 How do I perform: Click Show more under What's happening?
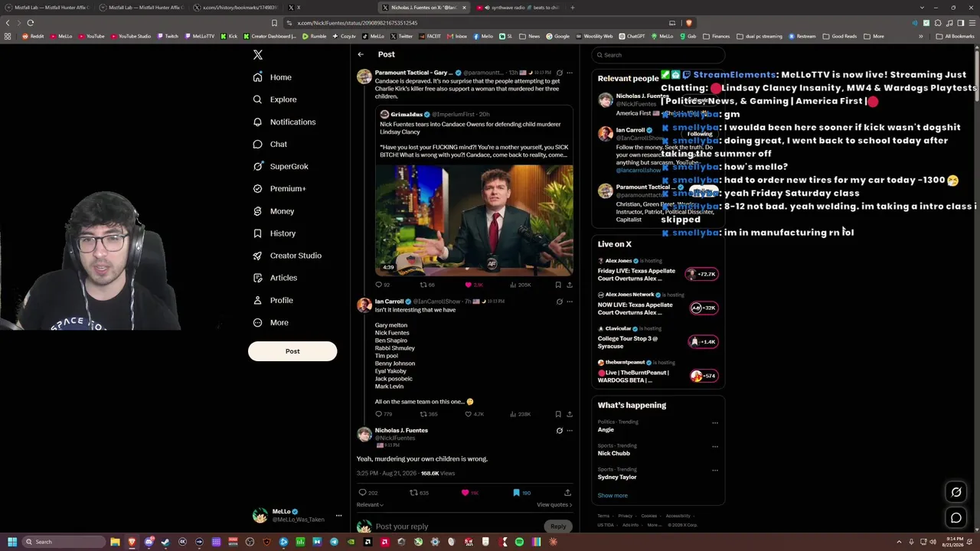612,495
